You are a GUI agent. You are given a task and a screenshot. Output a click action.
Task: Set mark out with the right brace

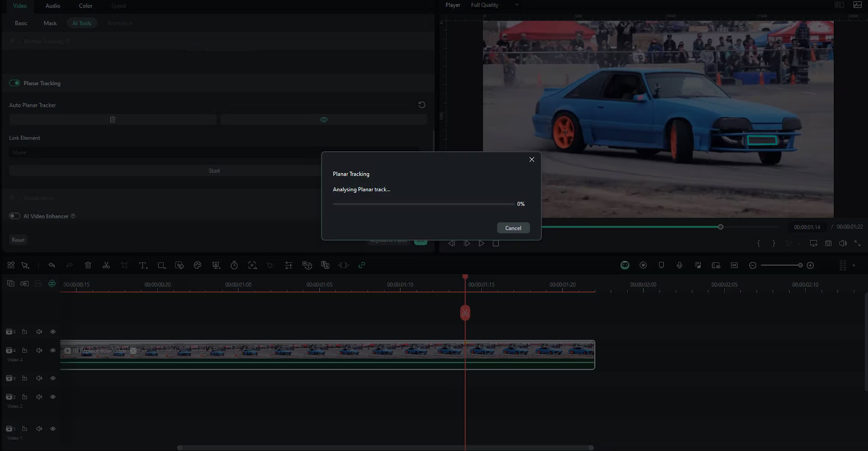(x=774, y=243)
